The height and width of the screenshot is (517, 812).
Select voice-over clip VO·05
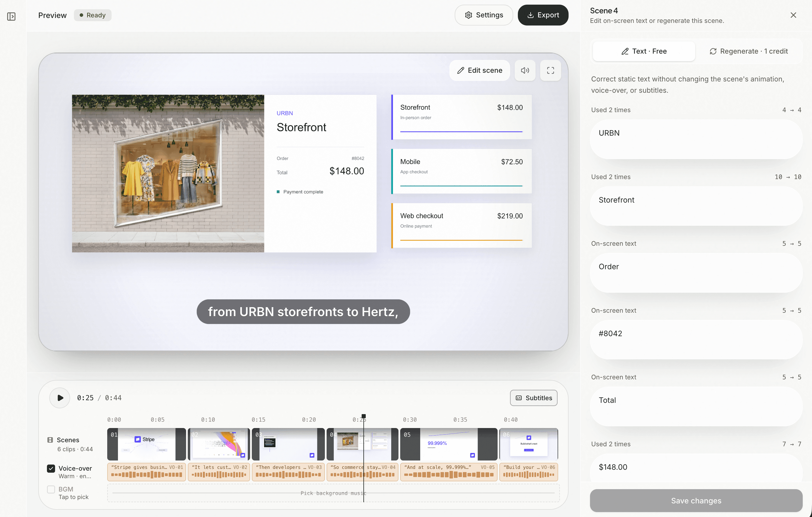(x=449, y=472)
